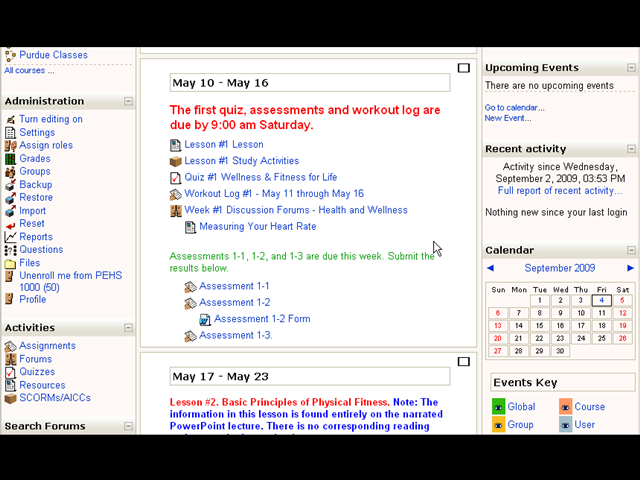Go to next month in Calendar

tap(630, 268)
